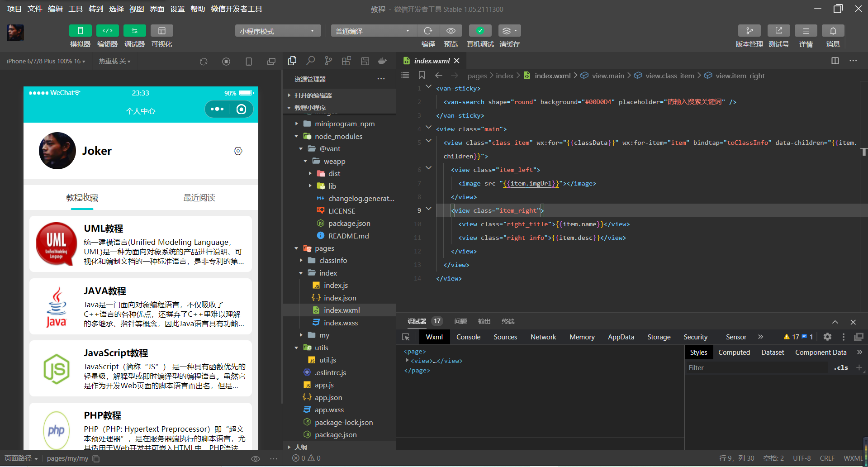Click the split editor icon
Screen dimensions: 868x467
coord(835,61)
